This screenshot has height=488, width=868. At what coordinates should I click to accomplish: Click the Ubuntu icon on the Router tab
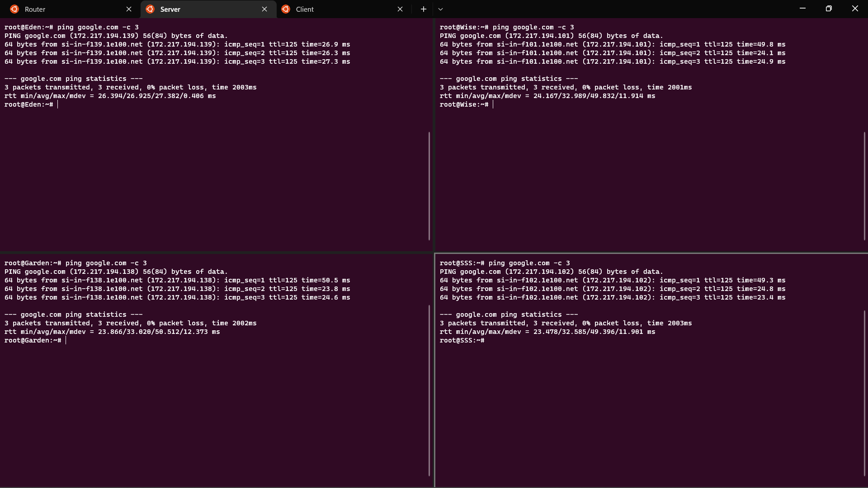pyautogui.click(x=14, y=9)
